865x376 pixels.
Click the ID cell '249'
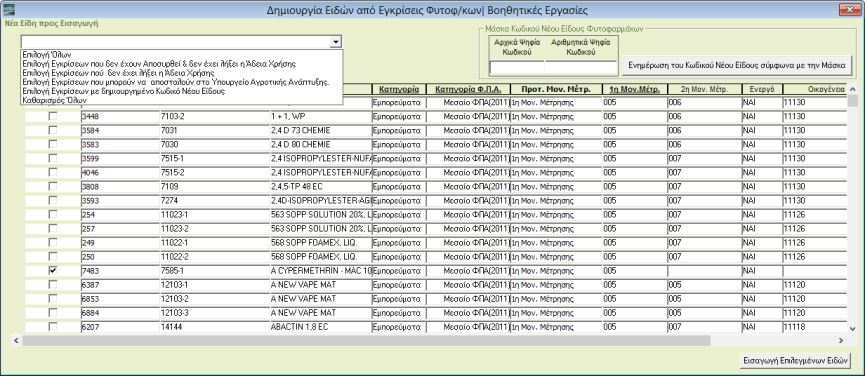pyautogui.click(x=120, y=243)
